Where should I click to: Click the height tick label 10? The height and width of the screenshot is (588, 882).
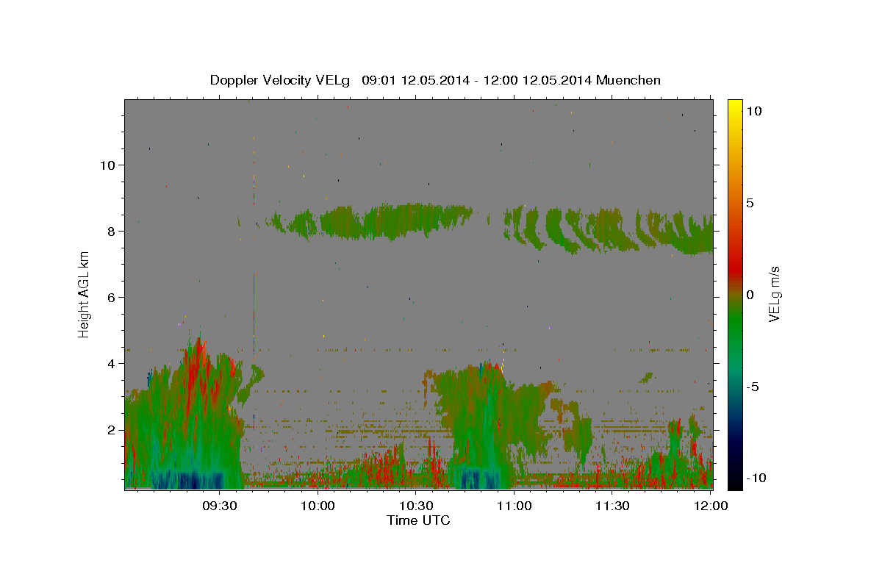point(107,165)
